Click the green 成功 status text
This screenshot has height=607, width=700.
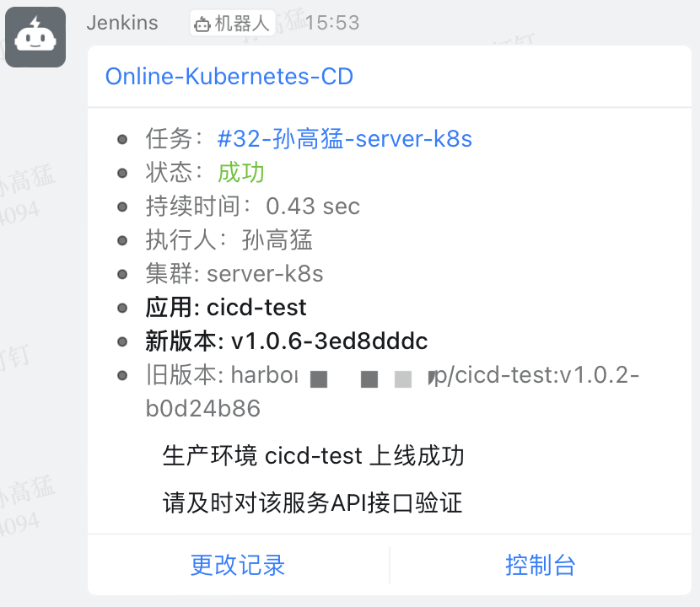241,173
